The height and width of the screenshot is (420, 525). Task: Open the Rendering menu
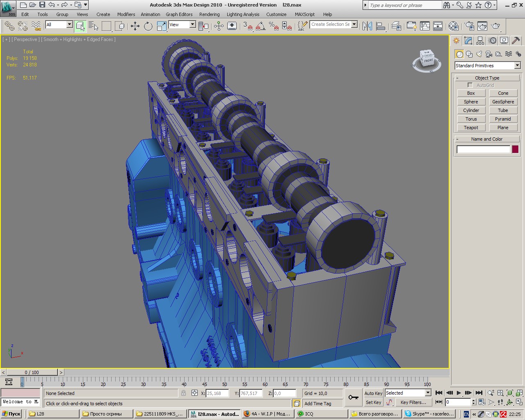[x=209, y=14]
